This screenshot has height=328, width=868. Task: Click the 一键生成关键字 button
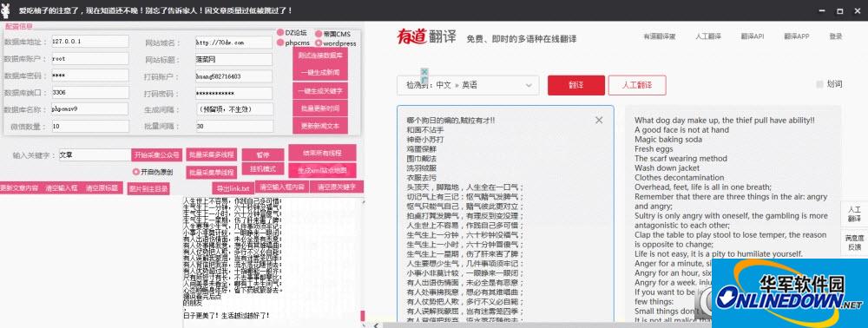[x=320, y=91]
